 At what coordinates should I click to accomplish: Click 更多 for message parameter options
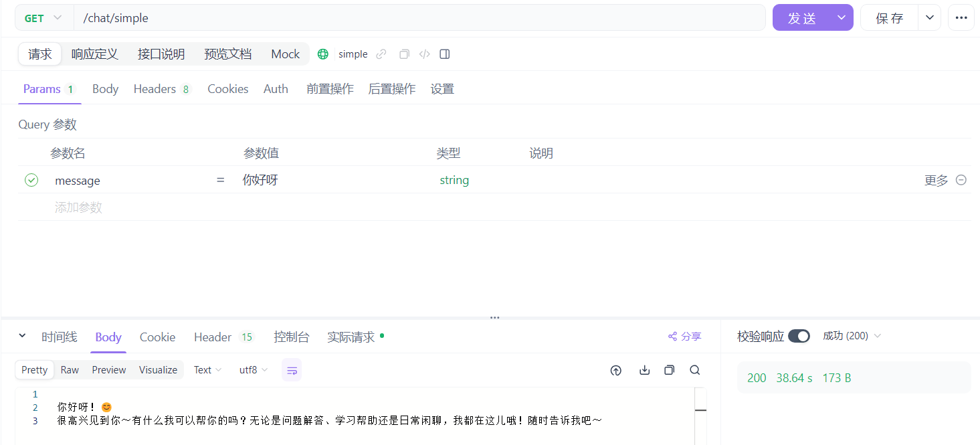(x=935, y=180)
